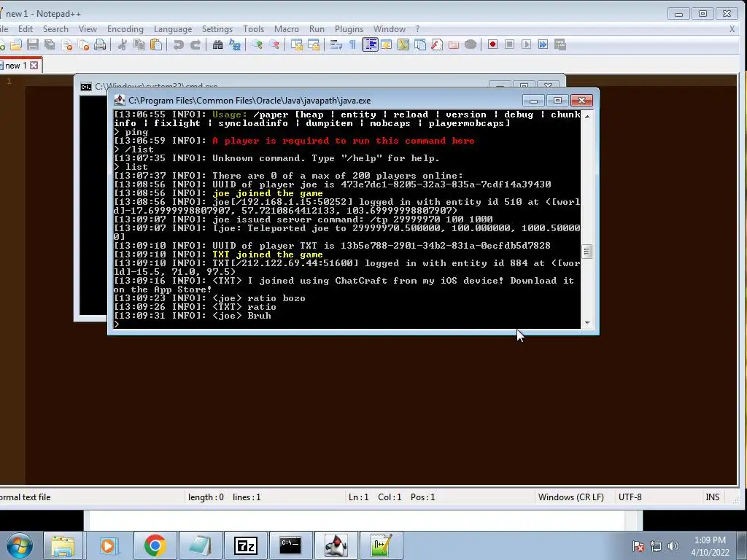The image size is (747, 560).
Task: Click Save Current Recorded Macro icon
Action: (x=560, y=44)
